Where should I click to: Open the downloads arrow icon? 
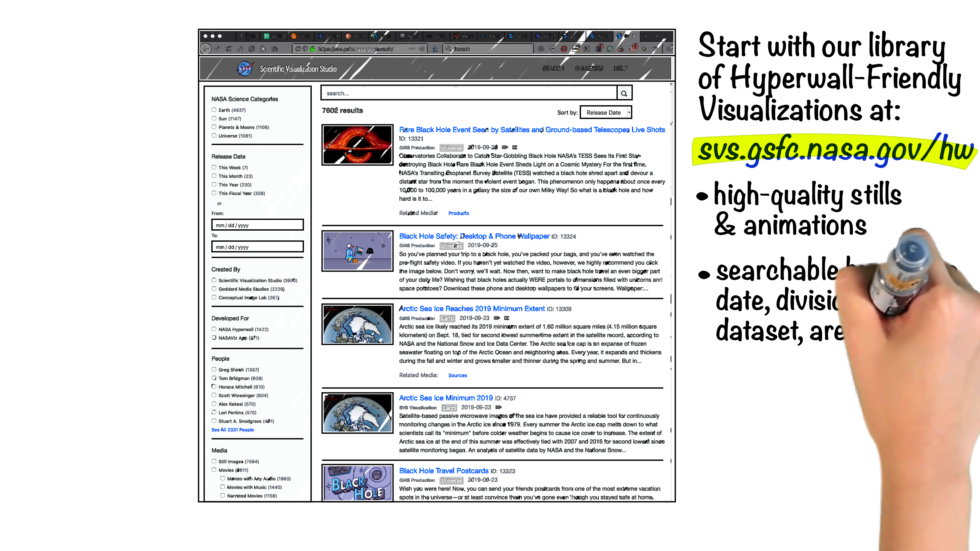[435, 49]
